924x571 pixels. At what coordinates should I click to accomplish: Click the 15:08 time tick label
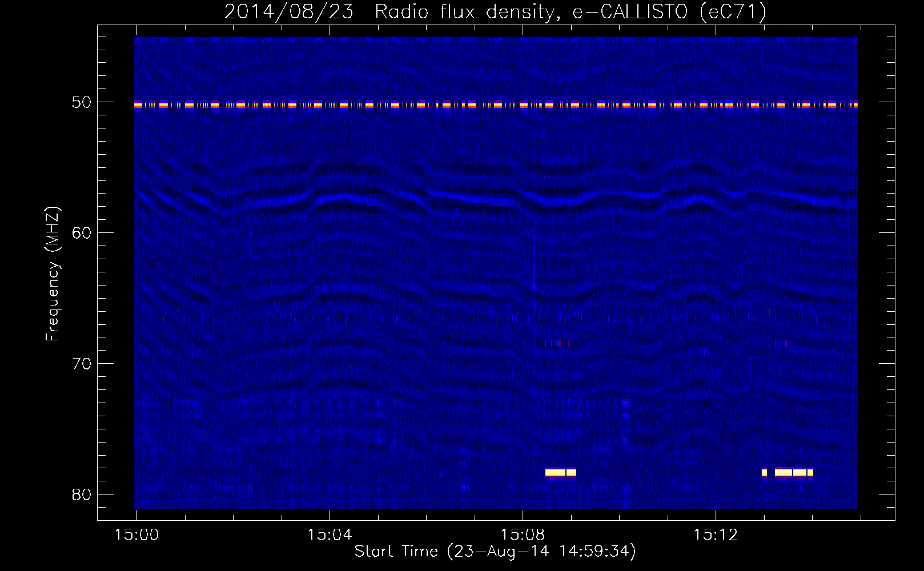click(523, 535)
